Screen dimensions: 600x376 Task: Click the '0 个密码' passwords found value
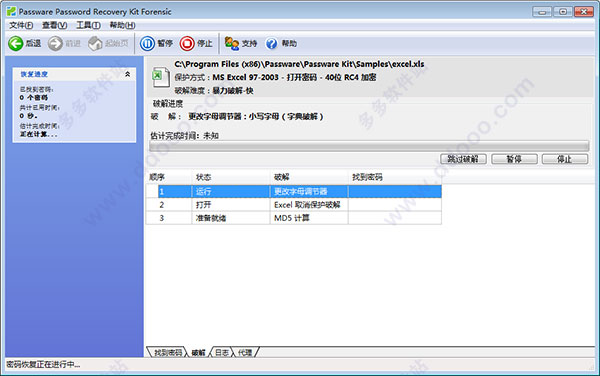34,98
